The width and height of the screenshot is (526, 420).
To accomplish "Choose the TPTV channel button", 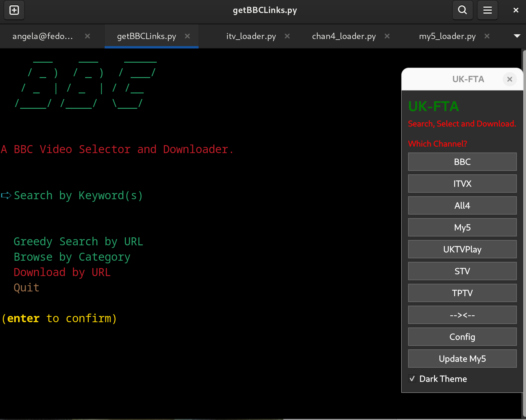I will pyautogui.click(x=462, y=293).
